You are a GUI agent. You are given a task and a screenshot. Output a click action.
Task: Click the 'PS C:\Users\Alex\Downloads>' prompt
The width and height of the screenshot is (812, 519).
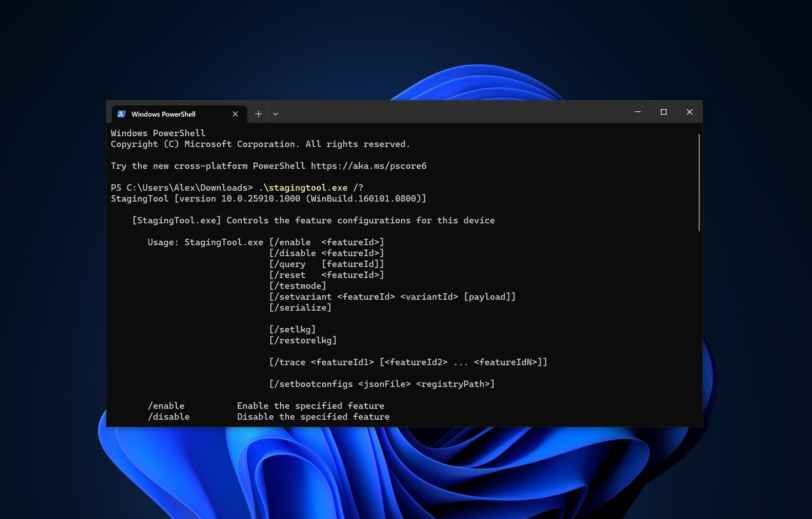click(x=182, y=188)
